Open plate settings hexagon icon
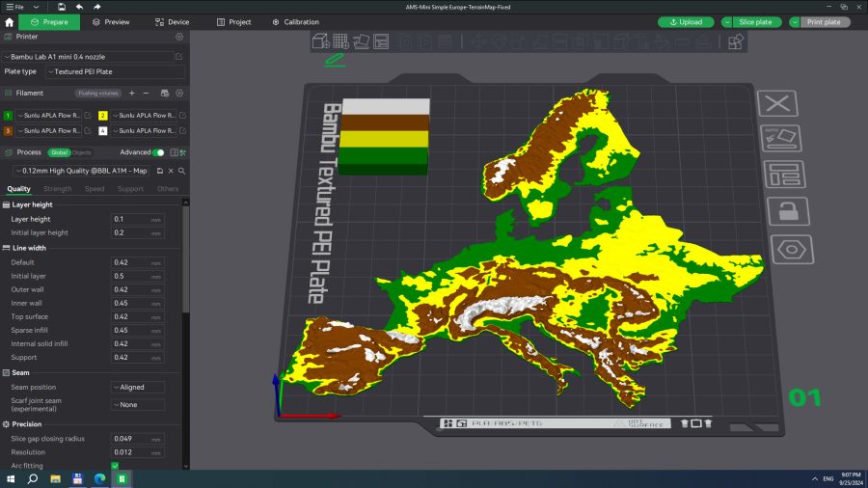868x488 pixels. (x=792, y=249)
